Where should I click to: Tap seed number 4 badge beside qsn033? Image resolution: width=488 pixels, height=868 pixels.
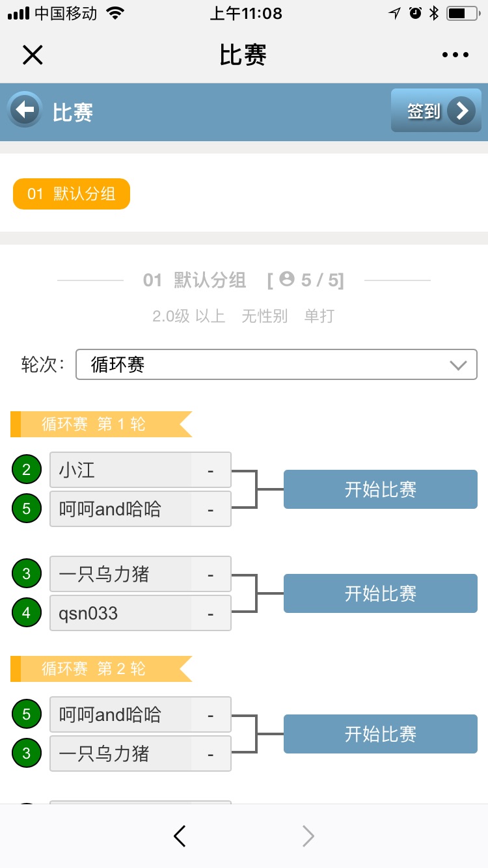pyautogui.click(x=26, y=613)
